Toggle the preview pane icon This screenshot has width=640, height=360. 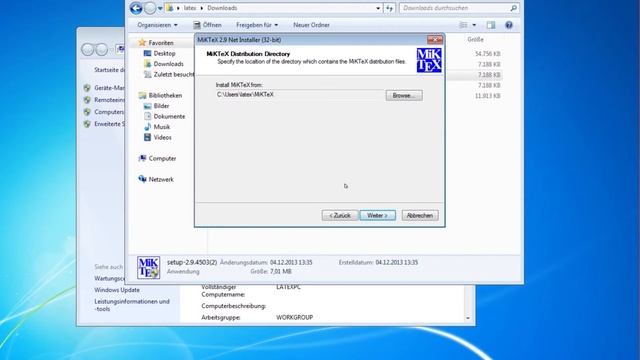point(491,25)
